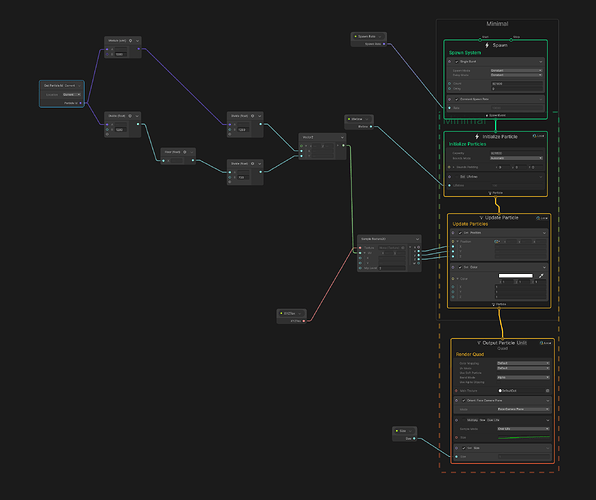This screenshot has width=596, height=500.
Task: Click the lightning icon on Spawn context
Action: click(x=487, y=45)
